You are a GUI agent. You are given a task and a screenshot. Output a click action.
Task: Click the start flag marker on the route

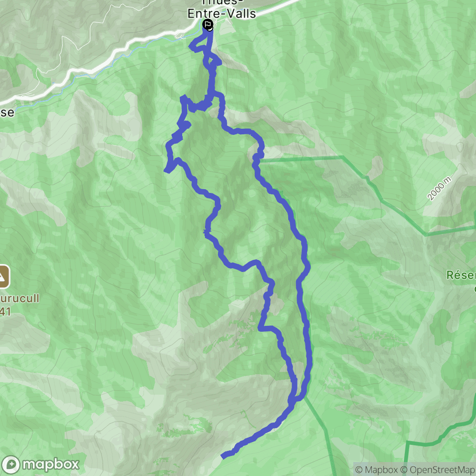point(208,24)
